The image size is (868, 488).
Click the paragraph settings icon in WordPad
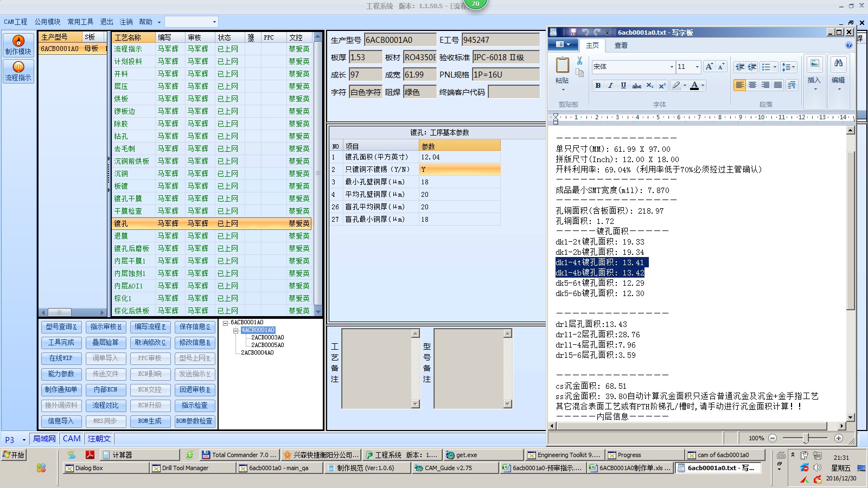792,85
